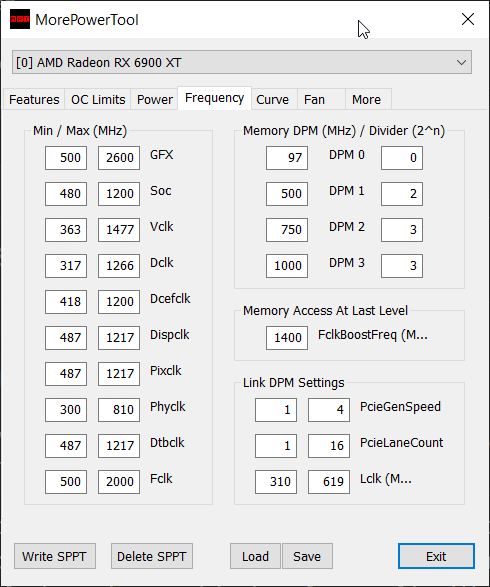
Task: Click the Phyclk minimum field 300
Action: point(66,410)
